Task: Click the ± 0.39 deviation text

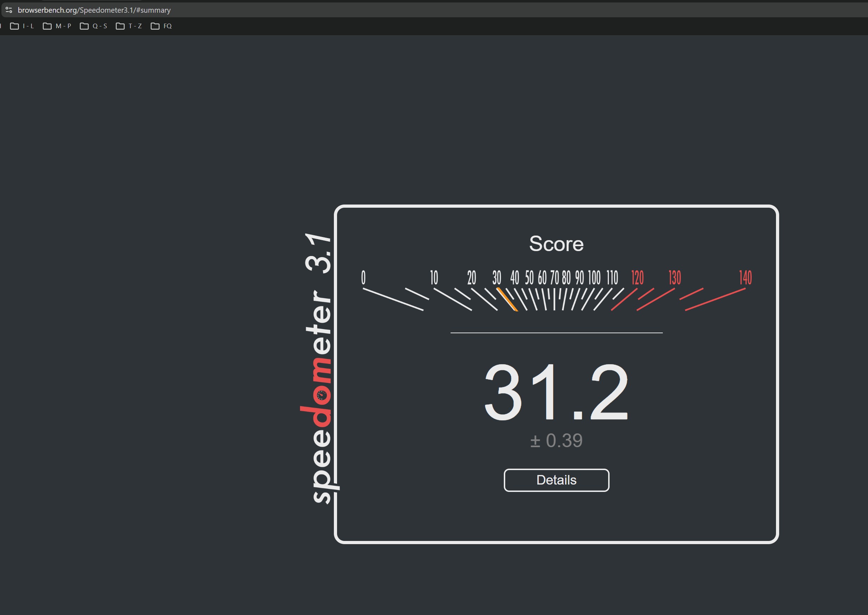Action: point(556,440)
